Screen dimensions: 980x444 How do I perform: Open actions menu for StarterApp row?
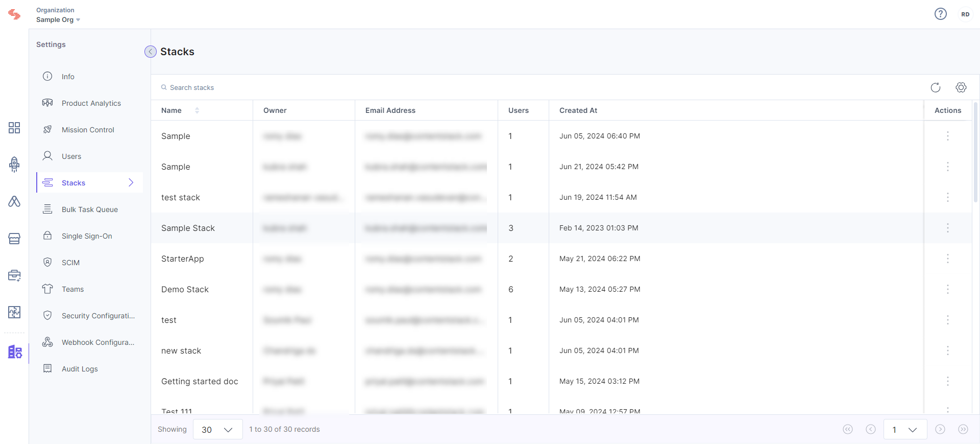pyautogui.click(x=947, y=259)
